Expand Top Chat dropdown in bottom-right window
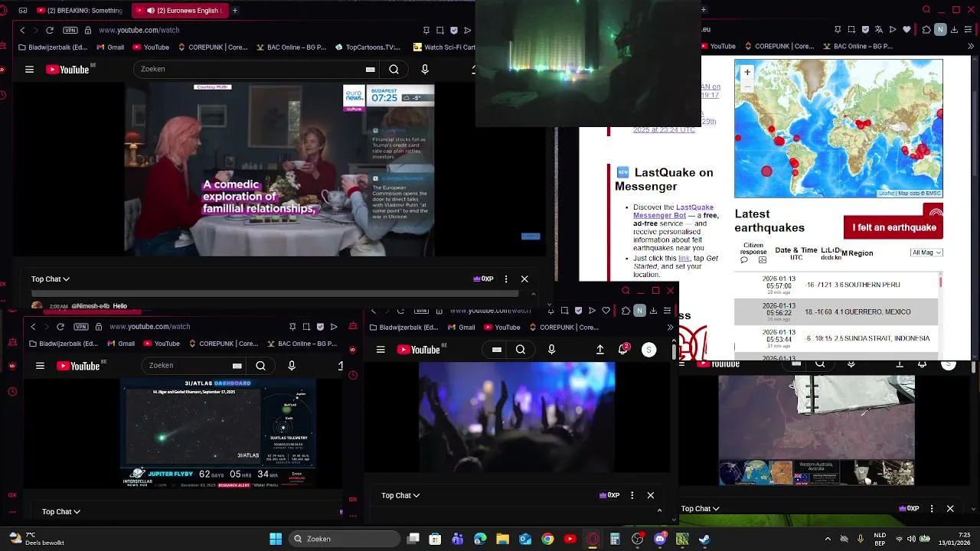Image resolution: width=980 pixels, height=551 pixels. click(x=701, y=509)
